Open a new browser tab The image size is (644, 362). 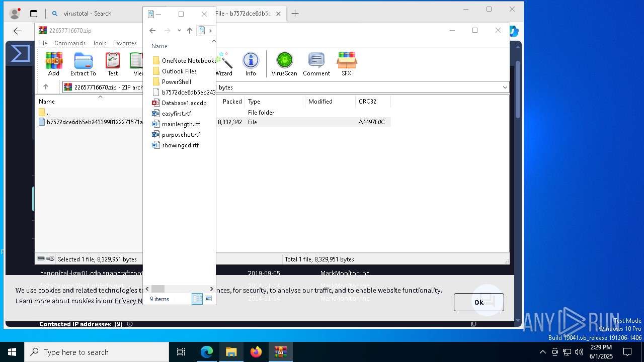(295, 14)
